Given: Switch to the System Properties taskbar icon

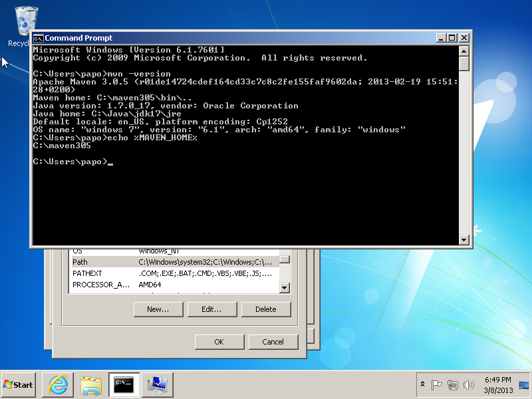Looking at the screenshot, I should click(x=158, y=385).
